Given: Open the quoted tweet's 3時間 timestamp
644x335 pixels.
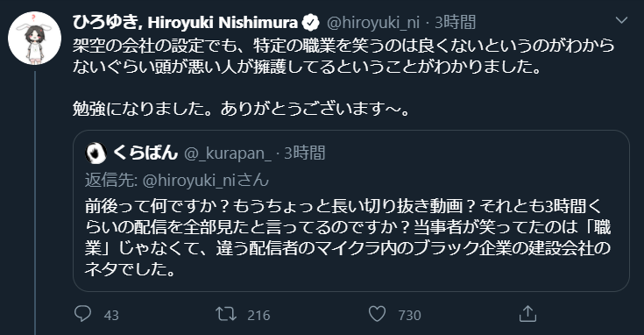Looking at the screenshot, I should coord(305,153).
